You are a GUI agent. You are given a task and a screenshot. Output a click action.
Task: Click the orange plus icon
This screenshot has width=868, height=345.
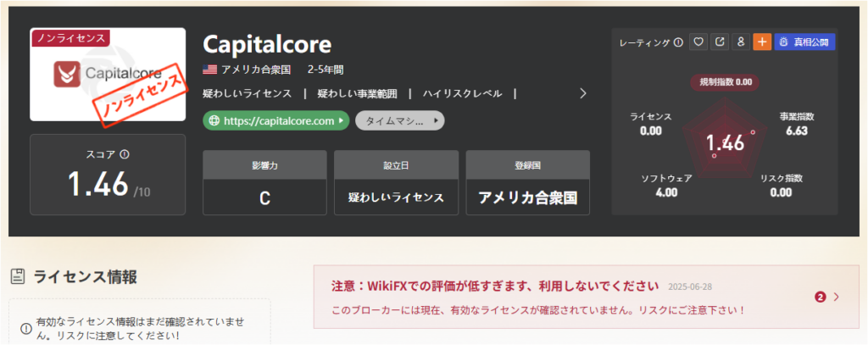[x=762, y=42]
